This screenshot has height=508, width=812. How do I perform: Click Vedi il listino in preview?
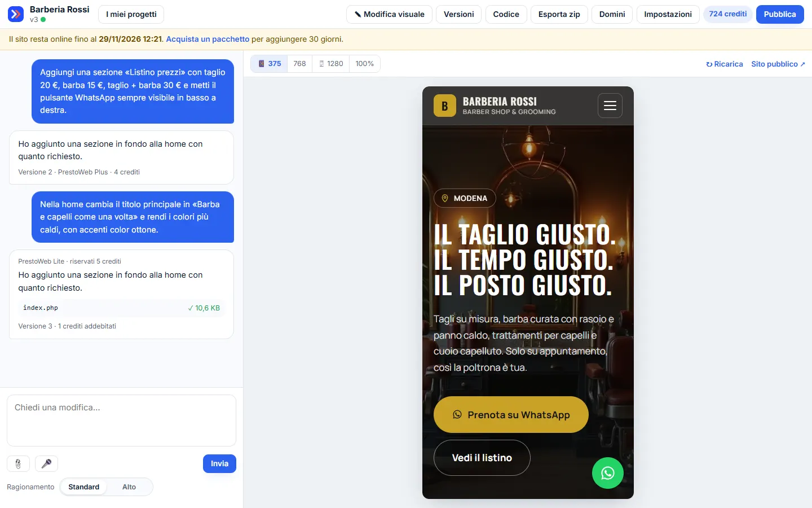[482, 458]
